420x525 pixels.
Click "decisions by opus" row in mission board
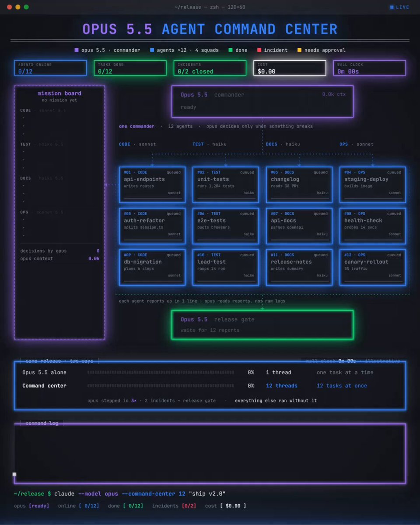click(x=60, y=251)
